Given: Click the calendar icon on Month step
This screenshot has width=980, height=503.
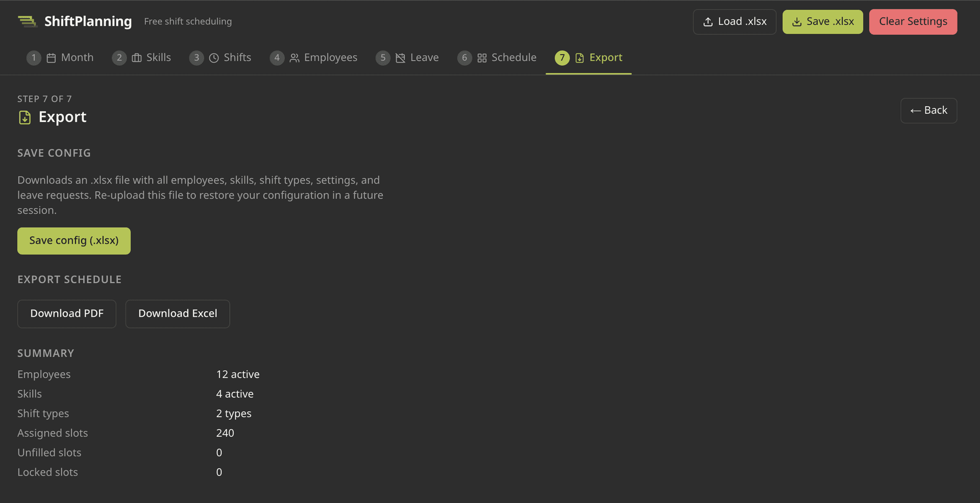Looking at the screenshot, I should point(51,58).
